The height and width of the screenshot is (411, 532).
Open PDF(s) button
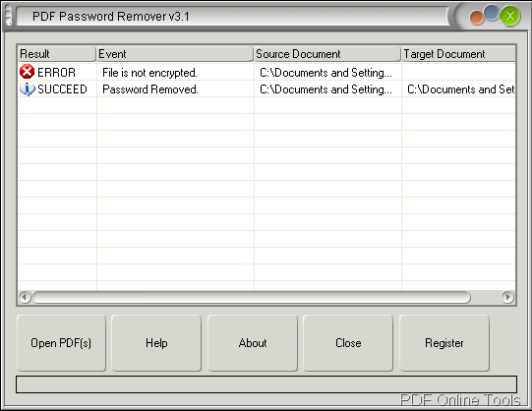tap(61, 343)
